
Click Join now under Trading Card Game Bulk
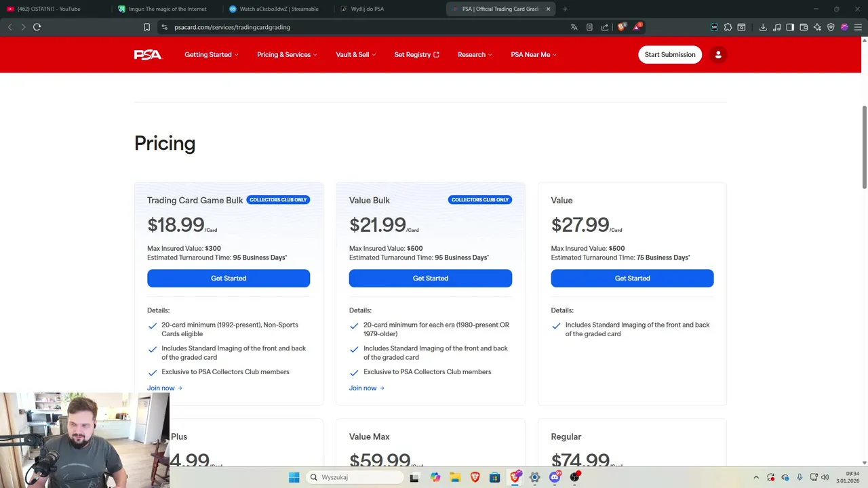(x=165, y=388)
